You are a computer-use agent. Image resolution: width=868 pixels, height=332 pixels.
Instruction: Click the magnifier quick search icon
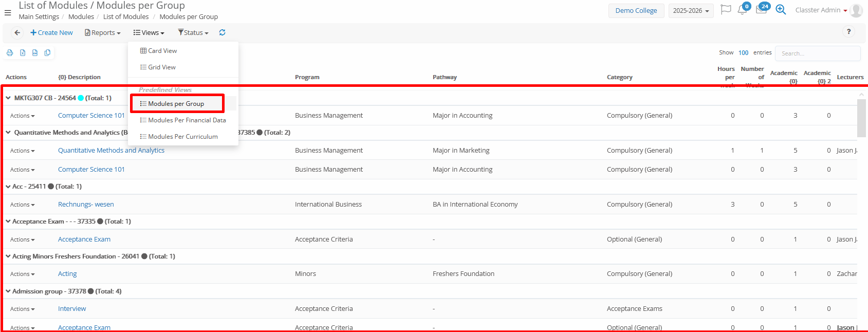(781, 10)
